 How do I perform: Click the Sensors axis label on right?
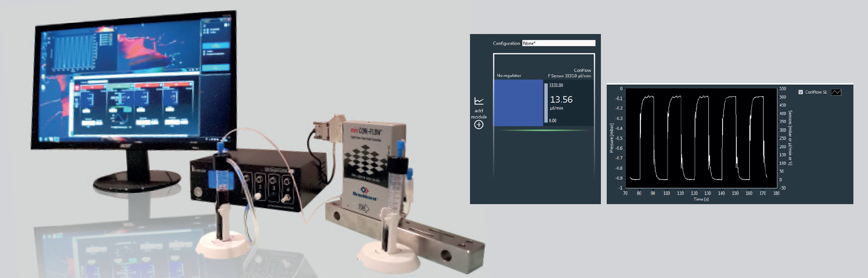point(790,138)
